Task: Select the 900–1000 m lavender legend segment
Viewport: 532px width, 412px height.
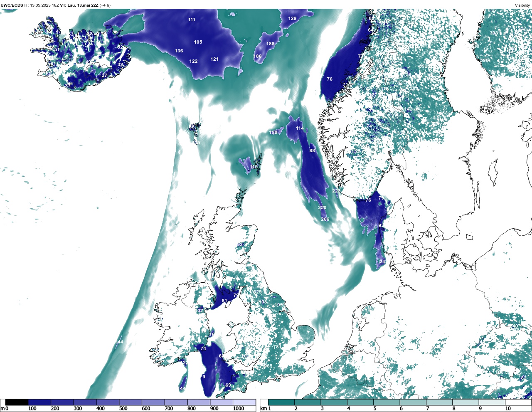Action: click(x=222, y=402)
